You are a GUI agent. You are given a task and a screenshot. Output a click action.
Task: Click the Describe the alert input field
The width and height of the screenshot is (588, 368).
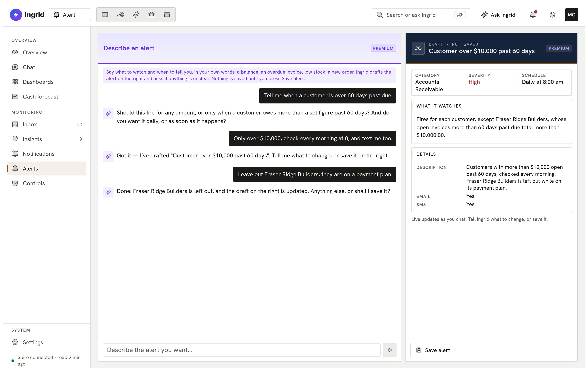(242, 350)
